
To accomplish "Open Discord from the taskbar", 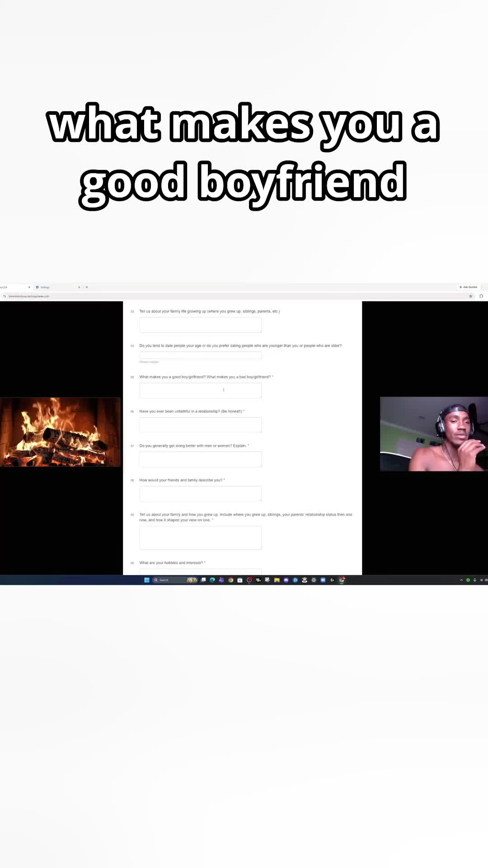I will [x=286, y=580].
